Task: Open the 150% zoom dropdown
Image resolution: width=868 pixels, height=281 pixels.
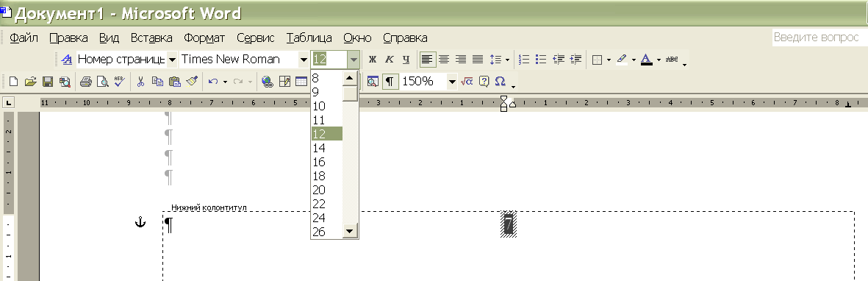Action: [452, 82]
